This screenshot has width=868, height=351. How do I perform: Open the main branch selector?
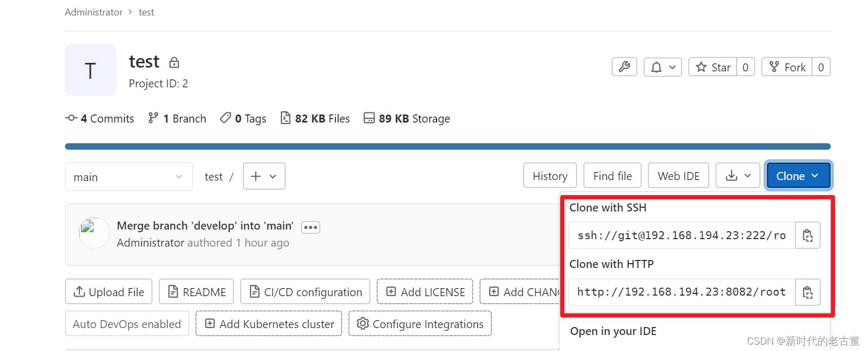click(x=128, y=177)
